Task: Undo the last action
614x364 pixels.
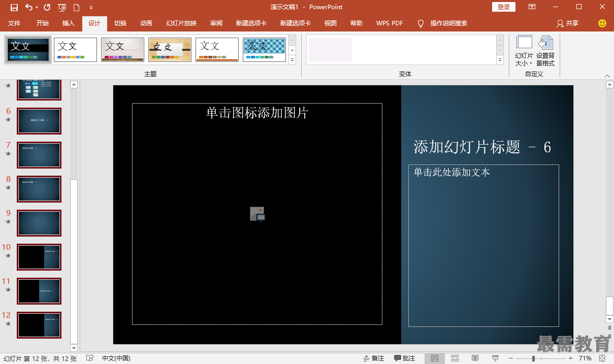Action: pos(28,8)
